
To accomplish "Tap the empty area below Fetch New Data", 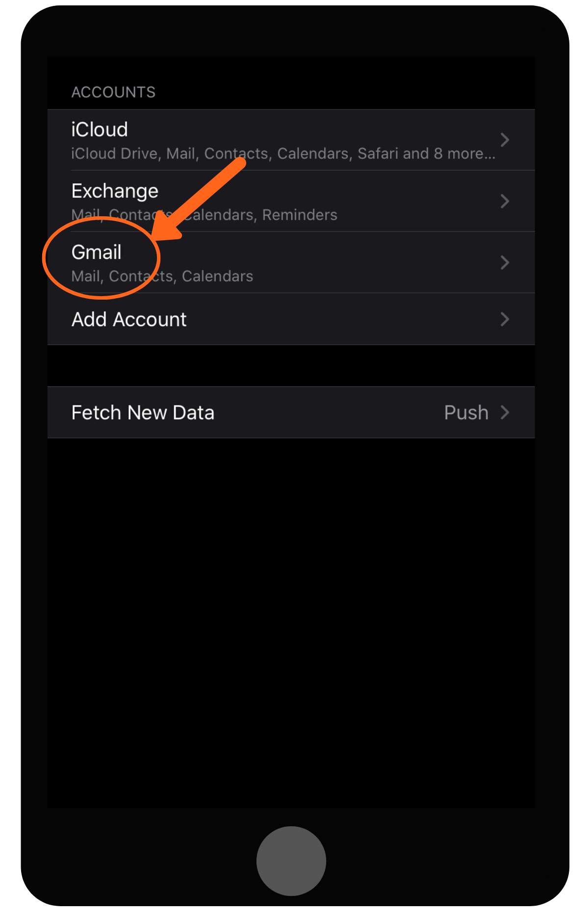I will 291,613.
